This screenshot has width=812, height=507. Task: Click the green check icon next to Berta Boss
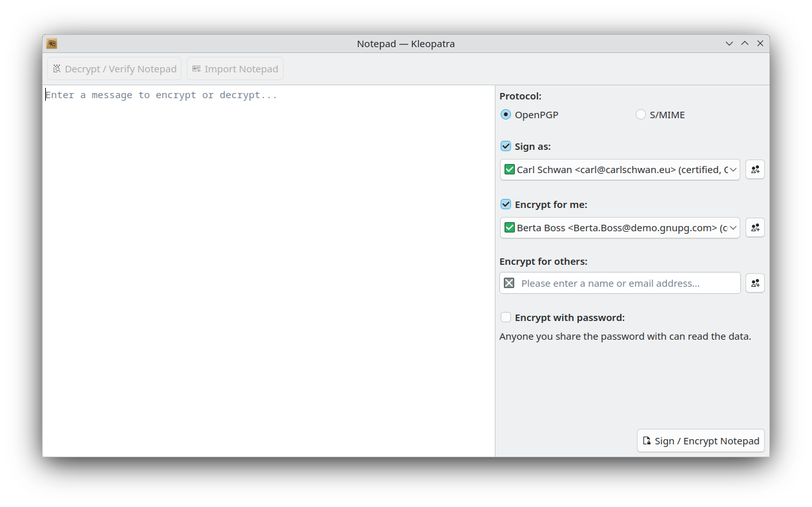tap(510, 228)
